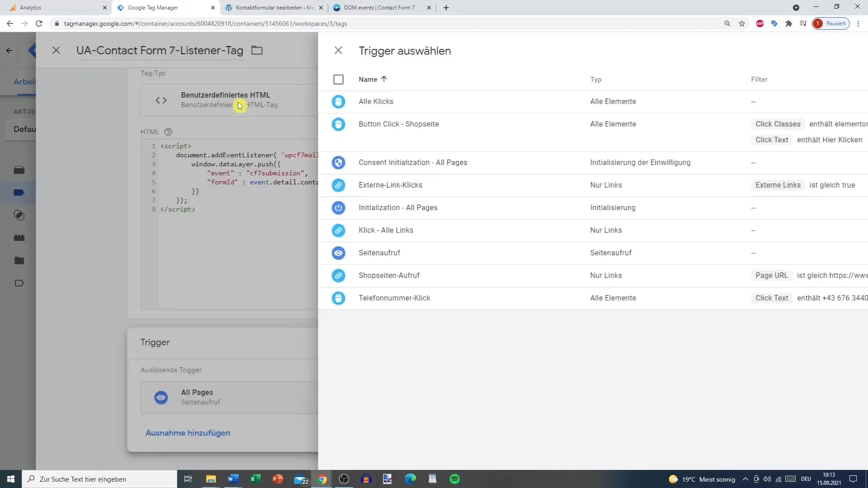Open Spotify from the taskbar
The image size is (868, 488).
455,479
